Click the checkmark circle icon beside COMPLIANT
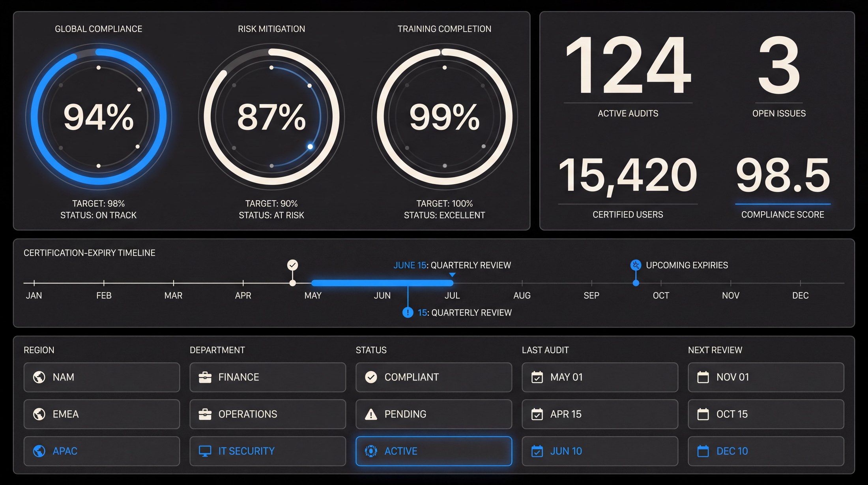This screenshot has height=485, width=868. point(371,377)
